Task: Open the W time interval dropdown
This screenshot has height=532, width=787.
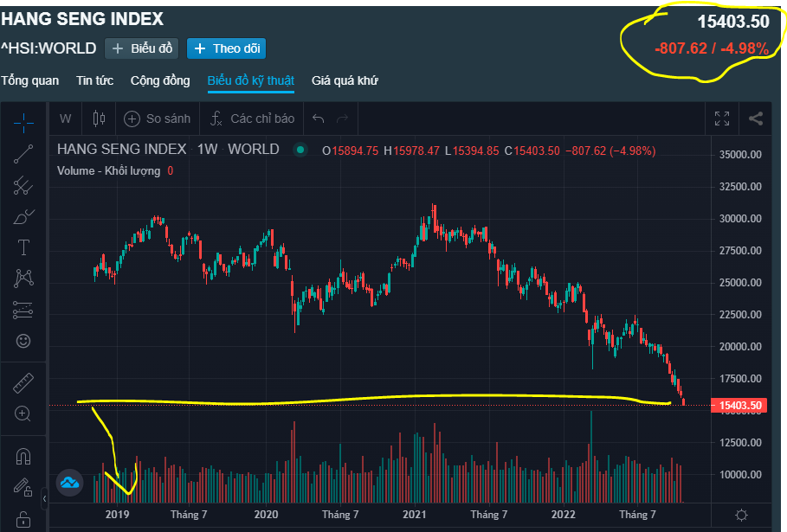Action: 66,119
